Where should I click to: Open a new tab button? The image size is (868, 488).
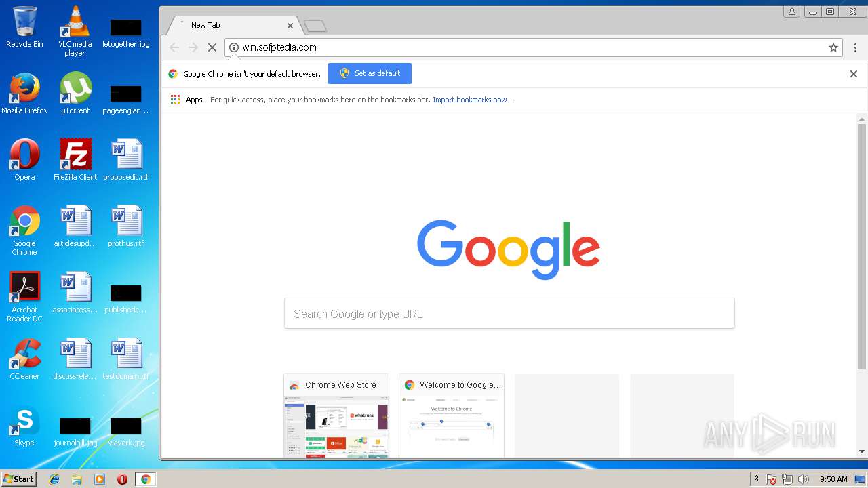[x=315, y=26]
